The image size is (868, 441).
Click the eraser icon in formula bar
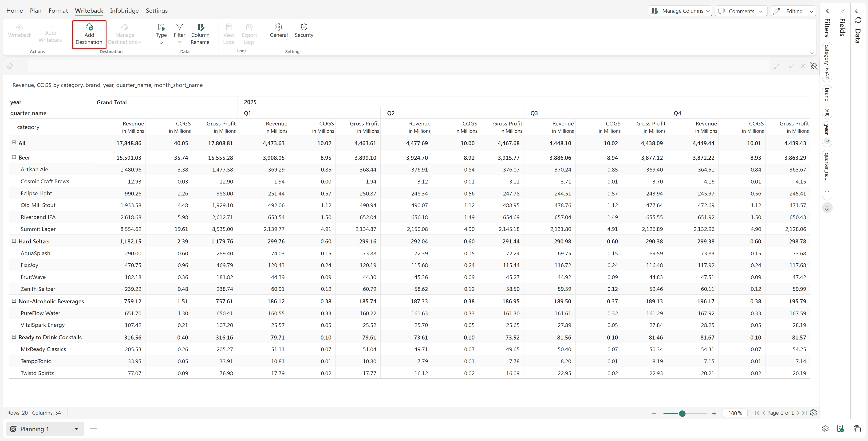(10, 66)
